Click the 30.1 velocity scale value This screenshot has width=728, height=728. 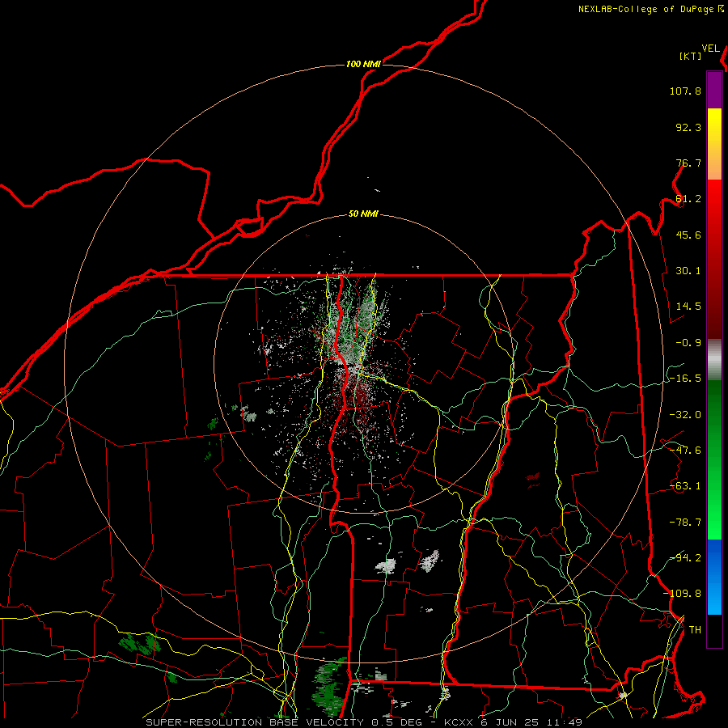688,271
